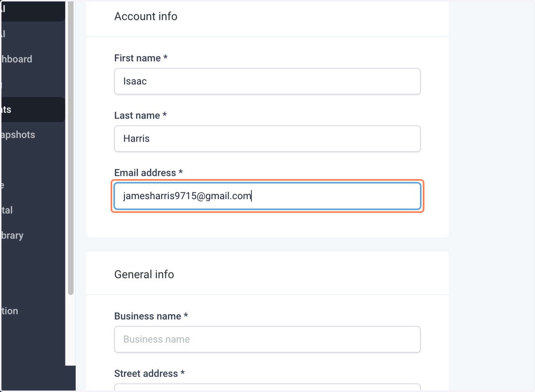
Task: Click the General info section heading
Action: (144, 274)
